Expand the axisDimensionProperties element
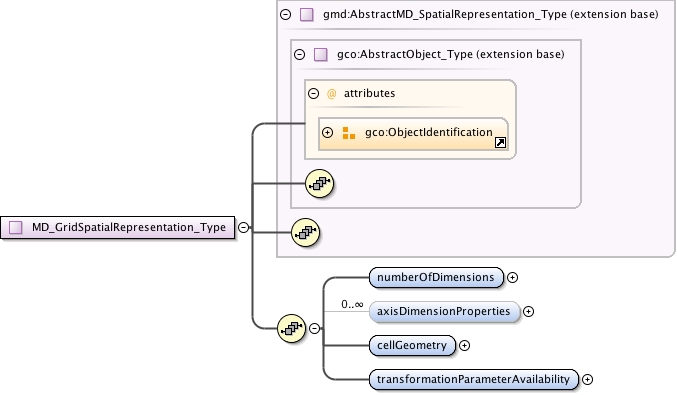 coord(528,311)
